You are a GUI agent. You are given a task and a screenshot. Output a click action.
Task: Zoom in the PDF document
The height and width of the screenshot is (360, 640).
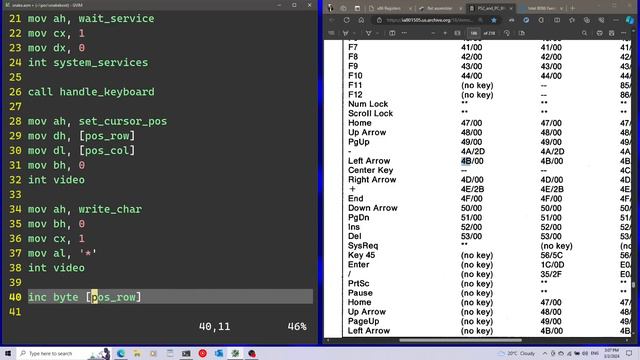point(445,33)
